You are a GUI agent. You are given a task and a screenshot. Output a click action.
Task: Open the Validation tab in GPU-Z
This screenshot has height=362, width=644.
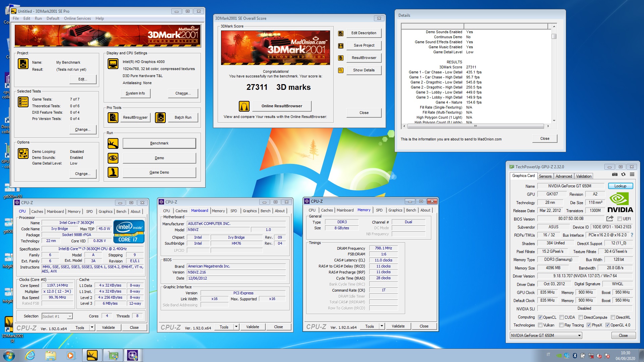pos(584,176)
